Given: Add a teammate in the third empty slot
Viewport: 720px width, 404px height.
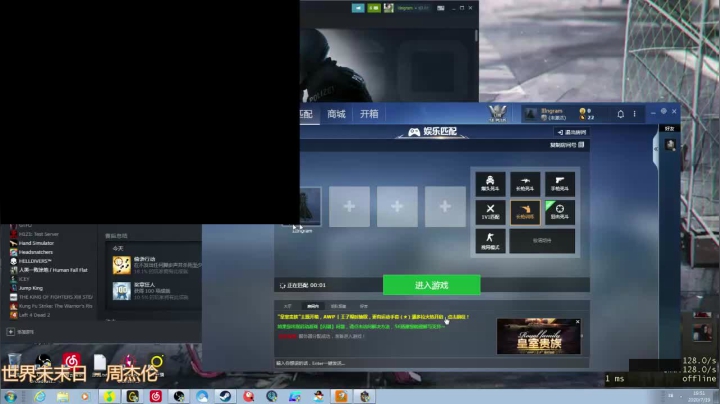Looking at the screenshot, I should [445, 207].
